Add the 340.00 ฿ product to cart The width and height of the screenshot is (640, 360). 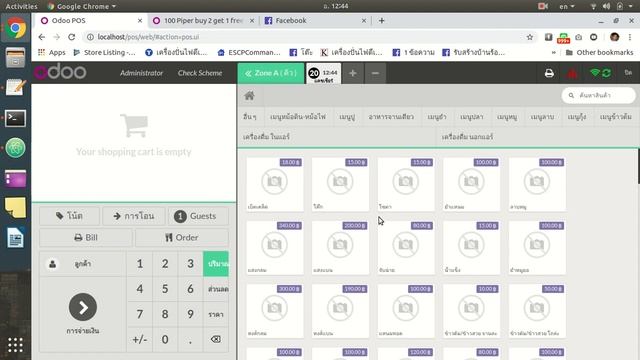coord(275,247)
